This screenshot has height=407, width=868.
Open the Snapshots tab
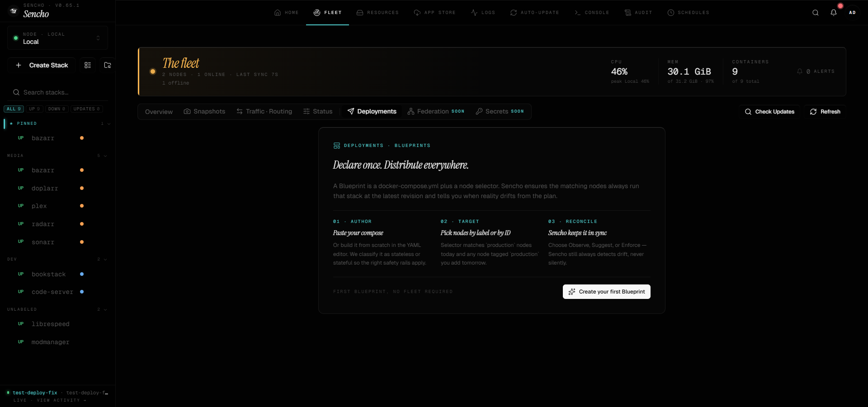coord(204,112)
